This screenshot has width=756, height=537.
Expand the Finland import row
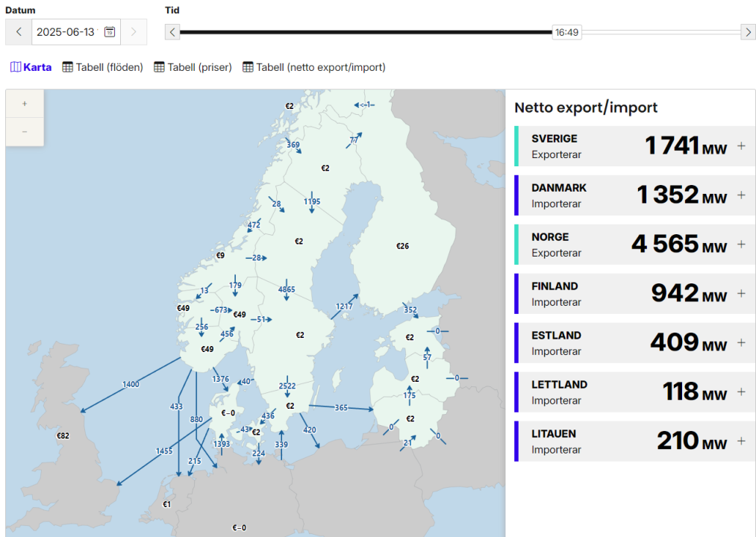[x=741, y=294]
